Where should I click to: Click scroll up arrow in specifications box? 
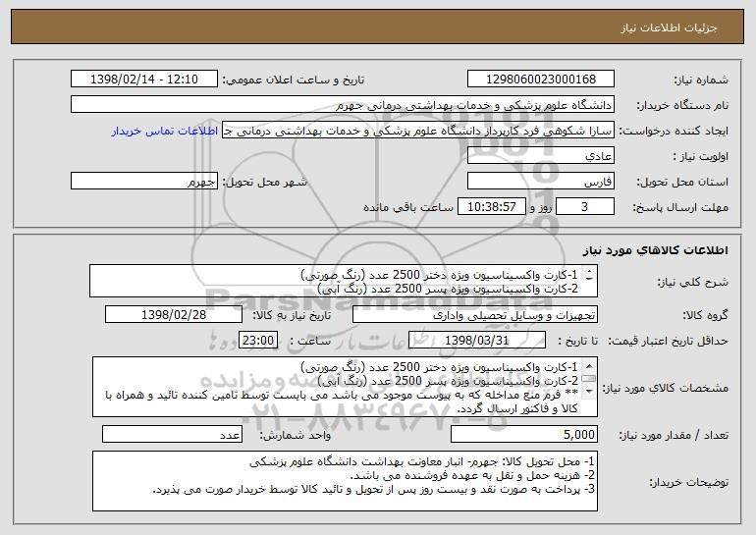tap(589, 365)
